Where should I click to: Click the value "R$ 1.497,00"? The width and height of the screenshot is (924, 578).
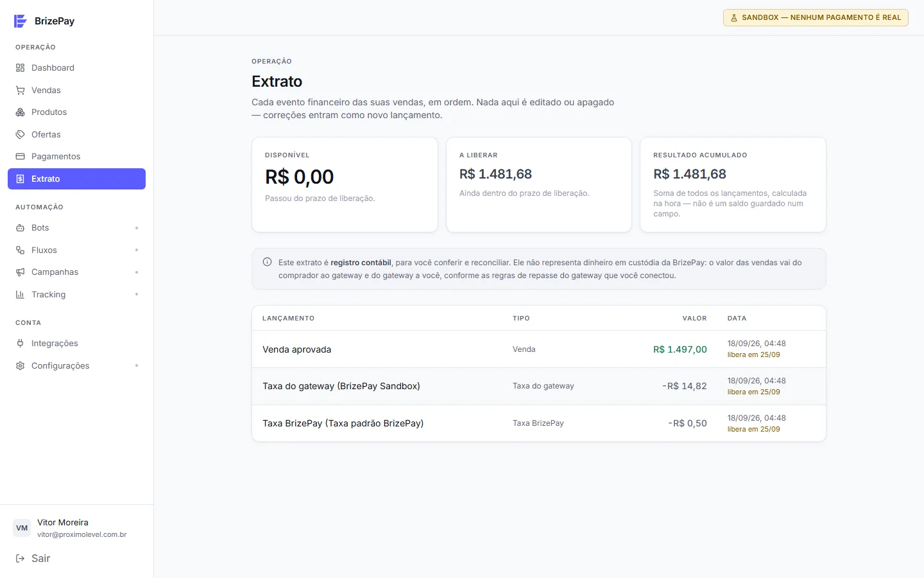tap(680, 349)
